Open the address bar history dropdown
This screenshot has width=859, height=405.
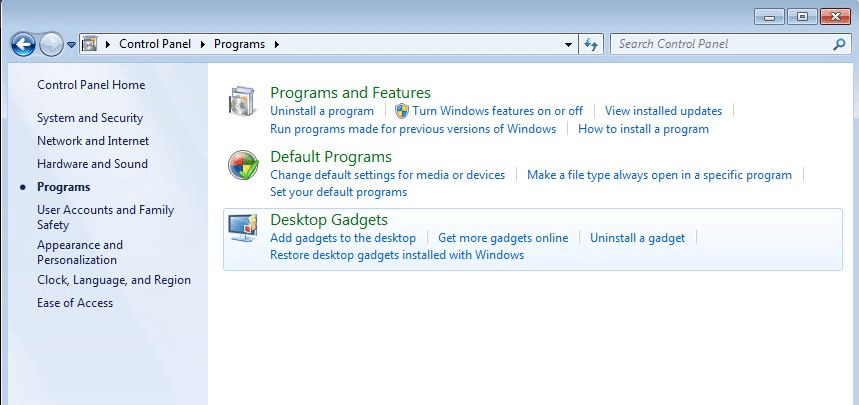coord(569,45)
